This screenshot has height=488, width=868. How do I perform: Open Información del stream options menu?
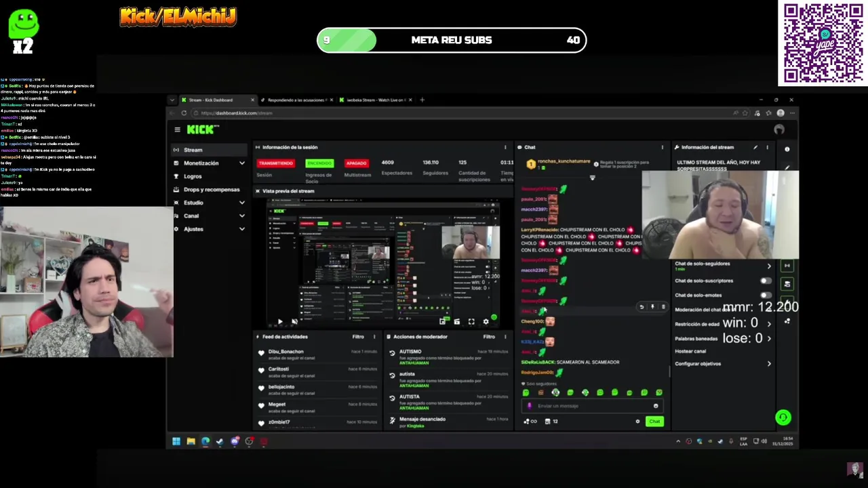point(768,147)
